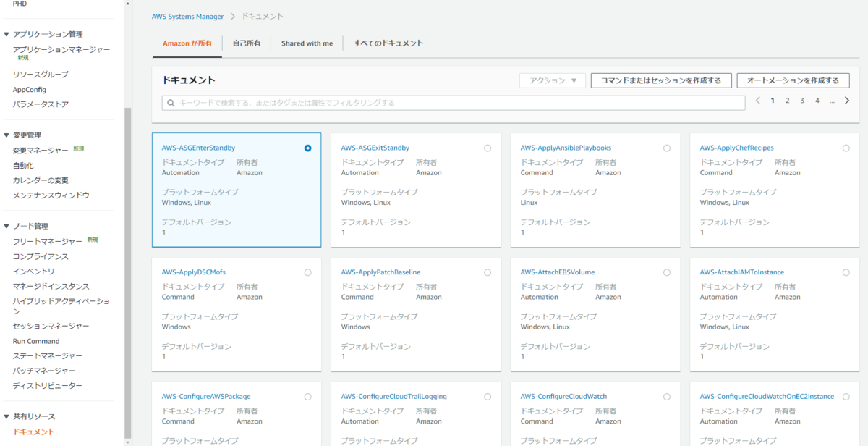Viewport: 868px width, 446px height.
Task: Go to page 3 of documents
Action: pos(802,101)
